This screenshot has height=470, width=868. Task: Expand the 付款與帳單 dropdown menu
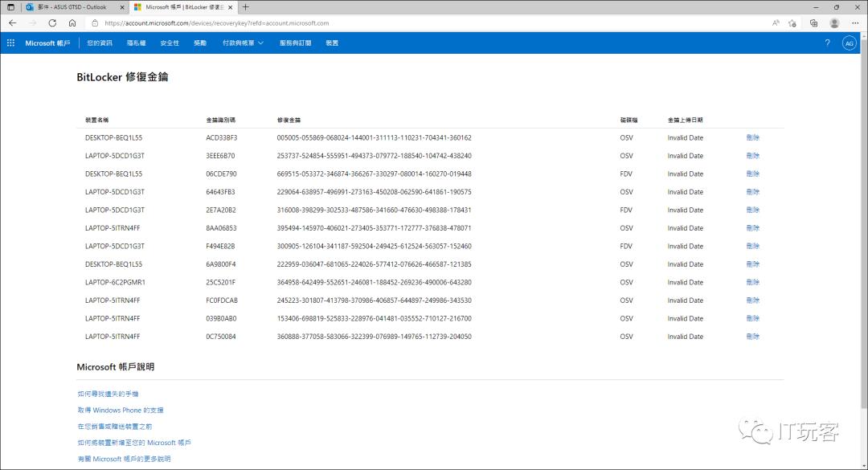(240, 43)
